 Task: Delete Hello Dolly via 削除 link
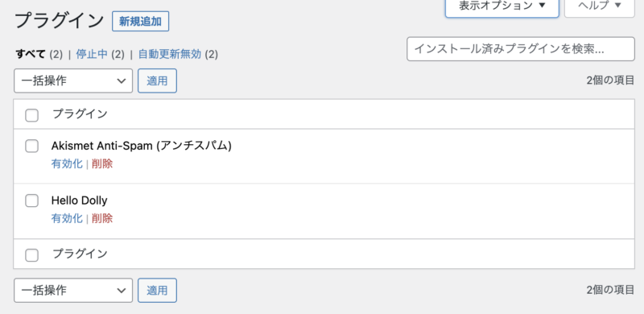(x=102, y=219)
